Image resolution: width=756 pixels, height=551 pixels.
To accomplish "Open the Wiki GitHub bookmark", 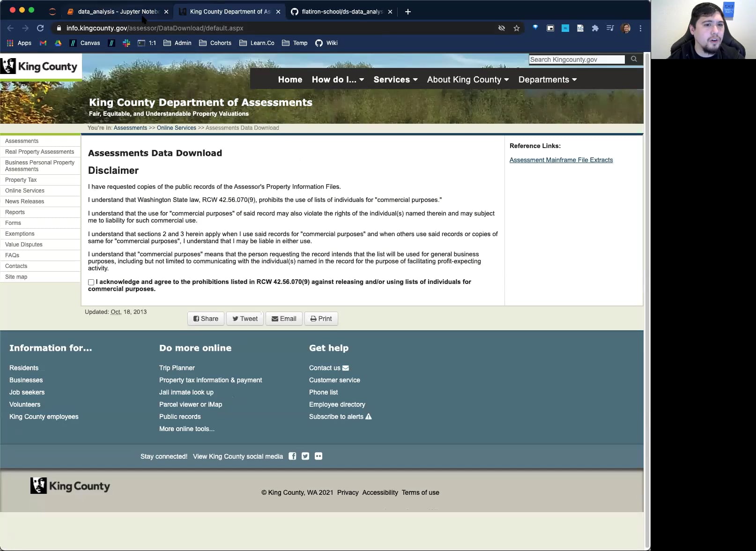I will 326,43.
